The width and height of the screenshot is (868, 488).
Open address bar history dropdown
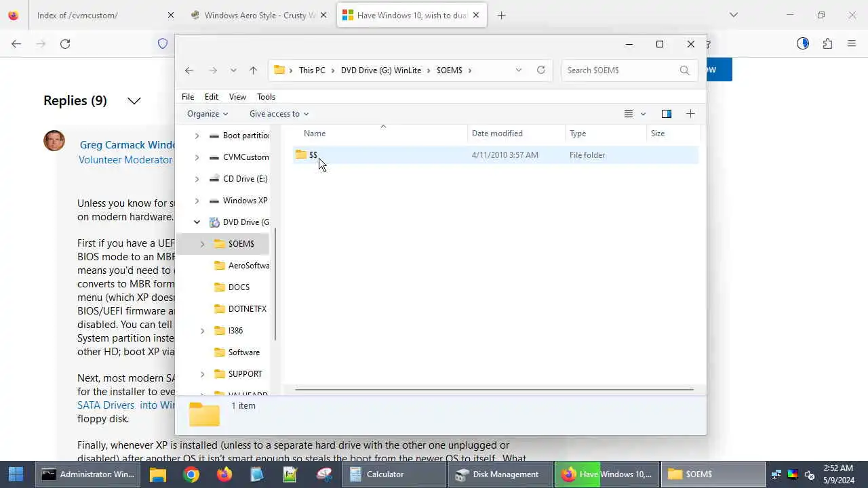tap(519, 70)
